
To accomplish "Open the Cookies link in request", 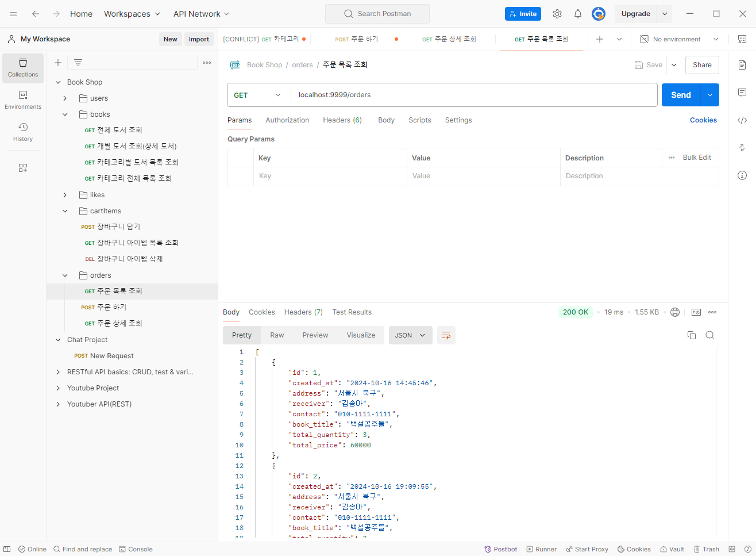I will [x=703, y=120].
